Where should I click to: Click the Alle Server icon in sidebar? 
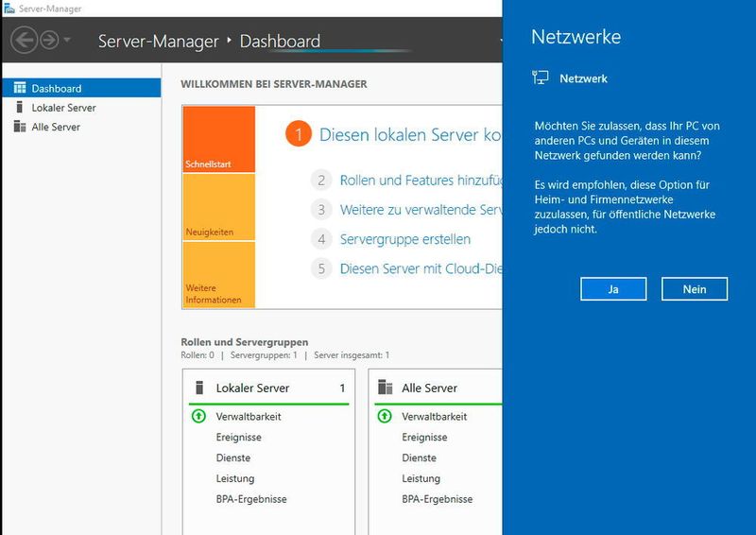pos(20,127)
